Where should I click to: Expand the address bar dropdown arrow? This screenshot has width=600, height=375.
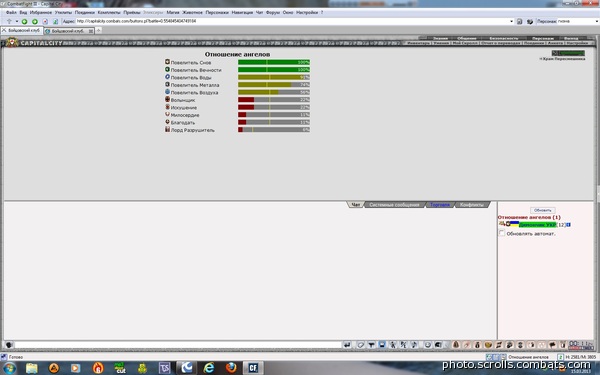click(511, 21)
